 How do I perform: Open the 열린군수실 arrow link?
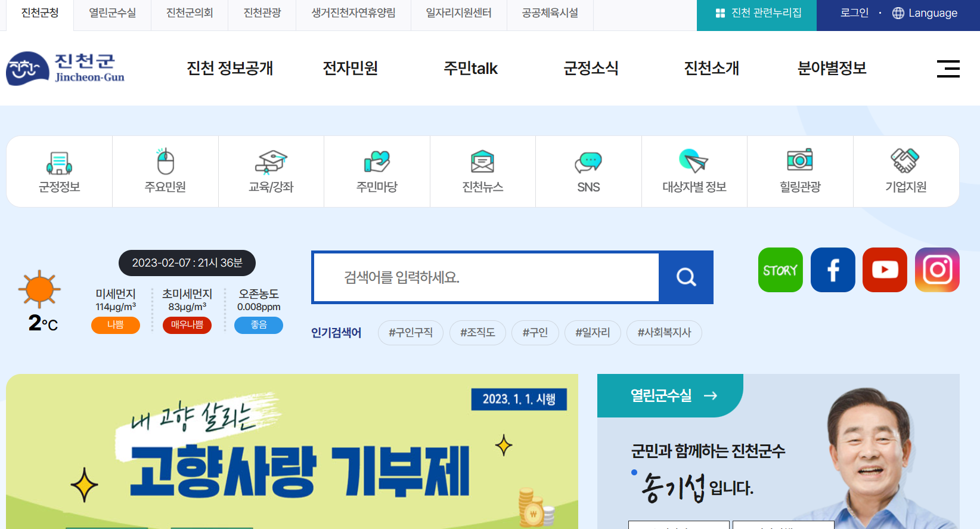click(x=674, y=395)
